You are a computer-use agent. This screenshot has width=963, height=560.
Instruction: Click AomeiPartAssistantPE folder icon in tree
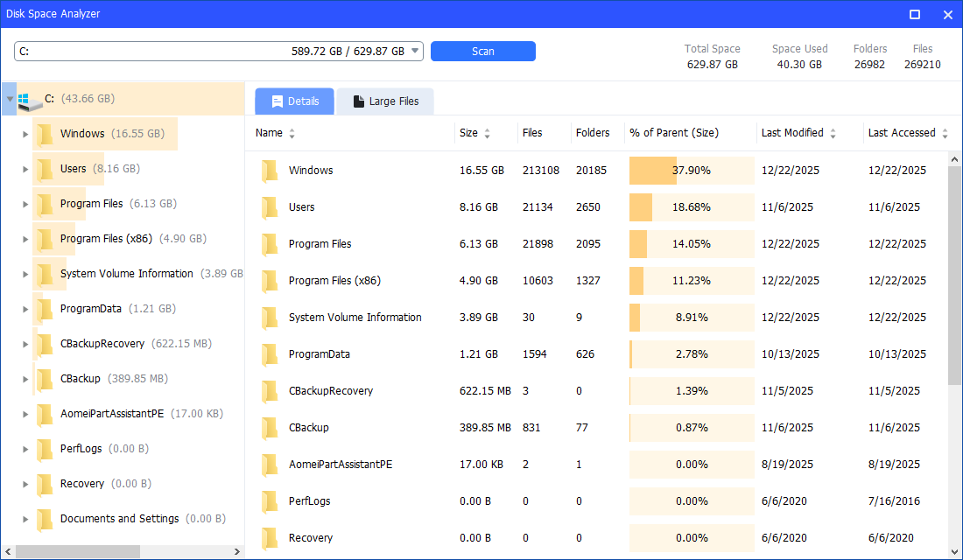45,415
